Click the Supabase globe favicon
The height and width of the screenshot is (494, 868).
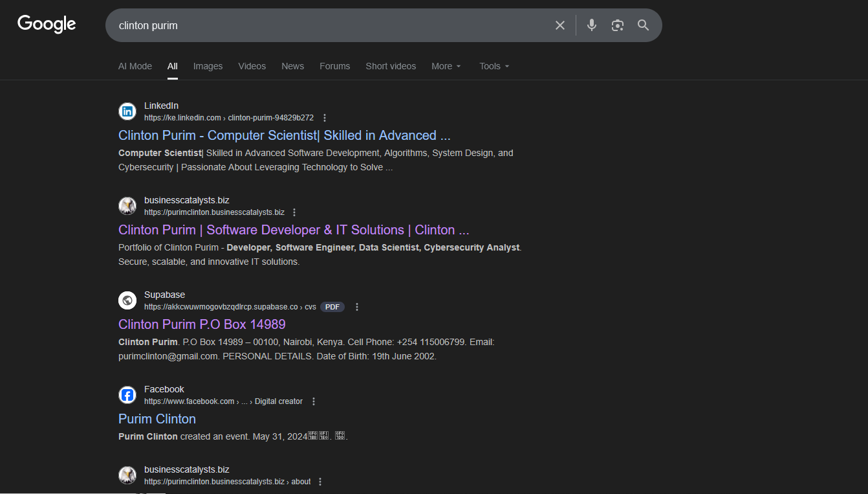tap(127, 300)
